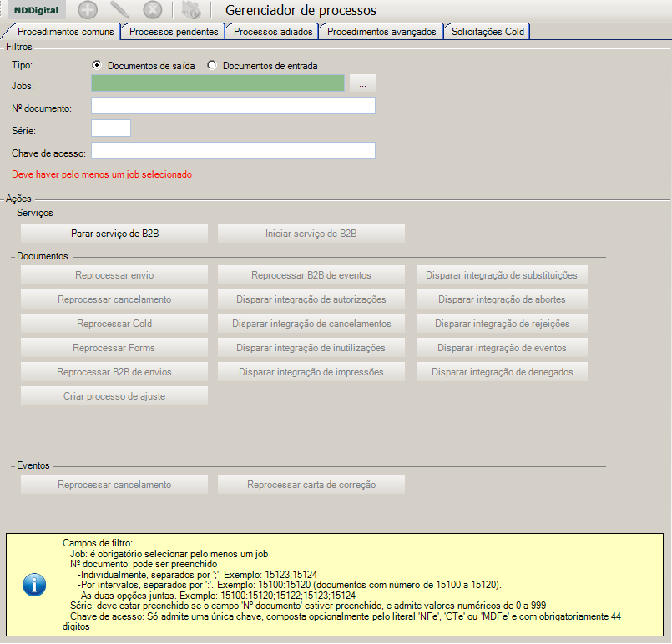
Task: Open the Jobs browse '...' button
Action: [362, 83]
